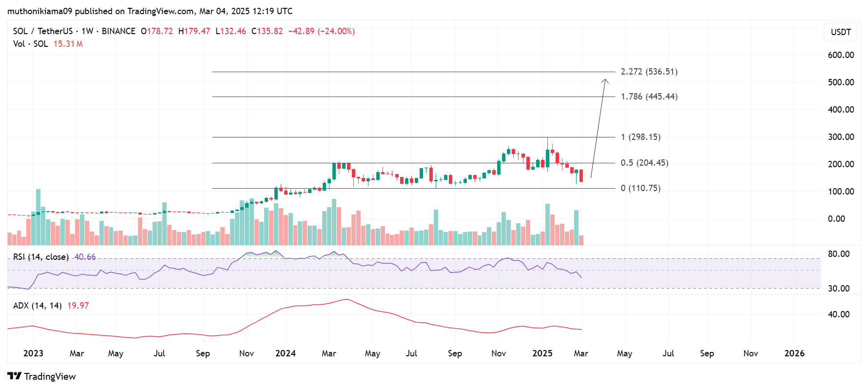The height and width of the screenshot is (389, 868).
Task: Click the TradingView logo at bottom
Action: 42,376
